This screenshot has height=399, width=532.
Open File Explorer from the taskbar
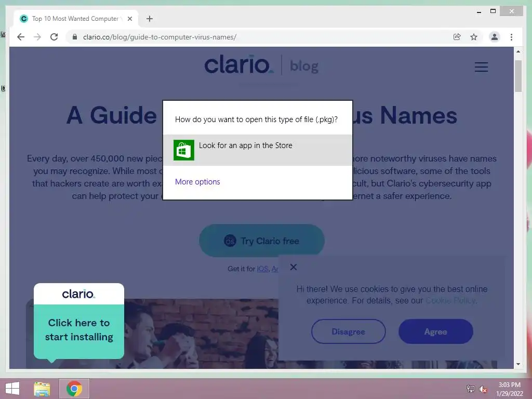coord(42,389)
